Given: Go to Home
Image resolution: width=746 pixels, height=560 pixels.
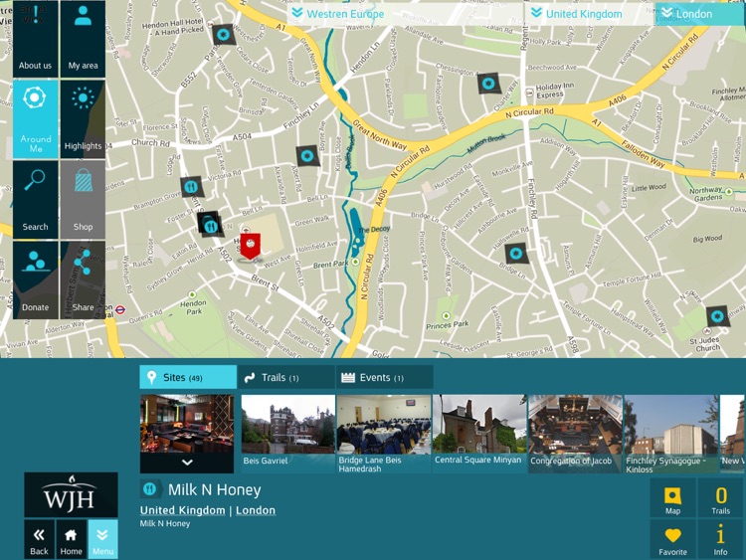Looking at the screenshot, I should tap(71, 539).
